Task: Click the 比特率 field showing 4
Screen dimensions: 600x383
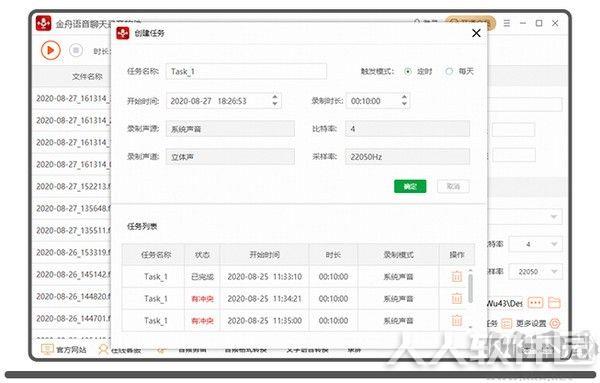Action: (408, 129)
